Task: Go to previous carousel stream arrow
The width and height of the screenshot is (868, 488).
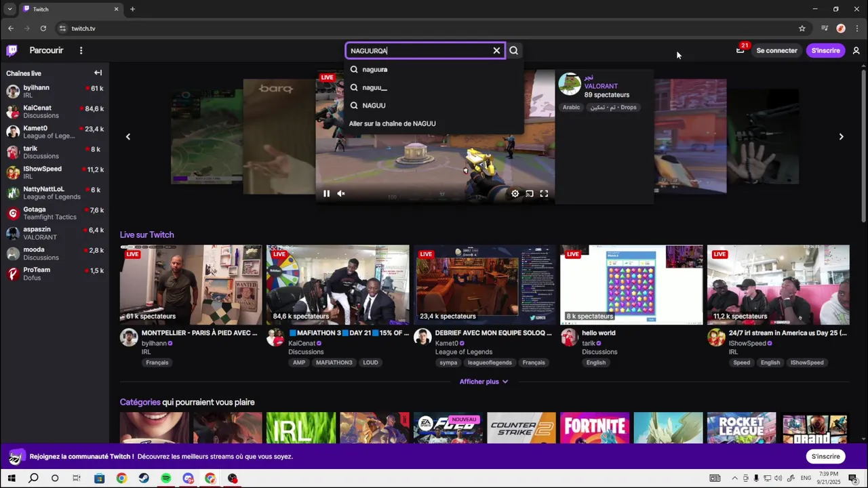Action: coord(127,136)
